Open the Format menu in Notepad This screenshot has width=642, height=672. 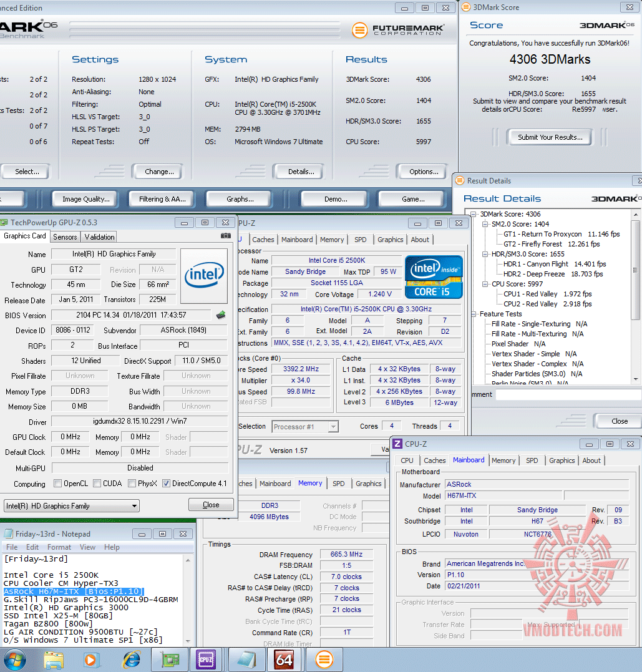point(59,547)
